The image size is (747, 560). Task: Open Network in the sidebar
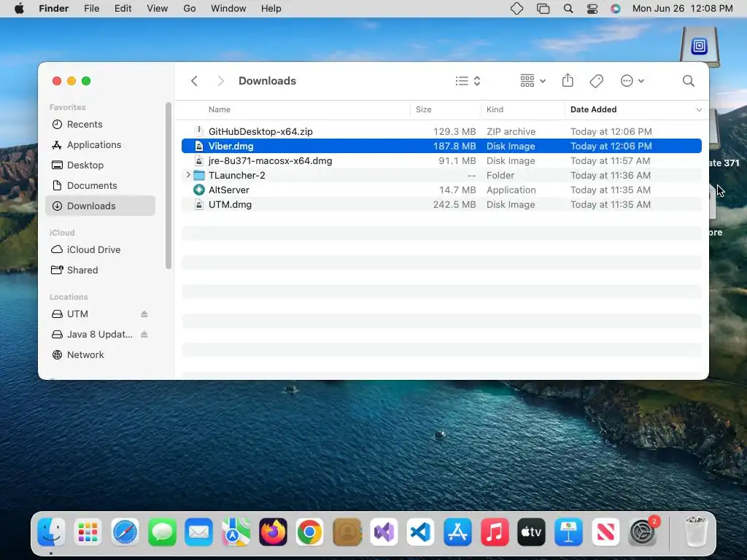click(x=100, y=355)
